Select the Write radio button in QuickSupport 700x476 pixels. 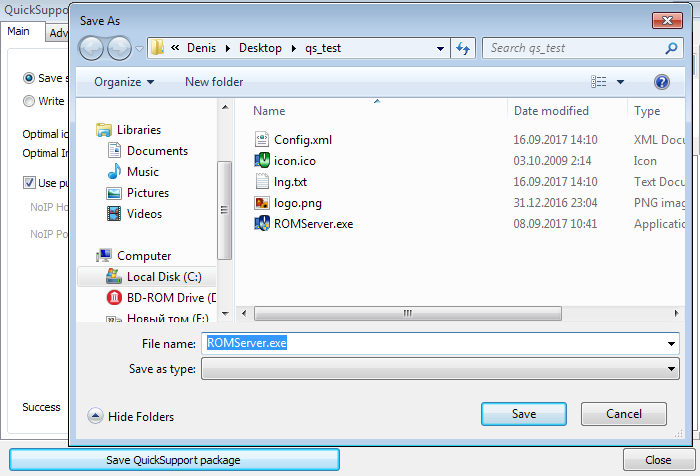[x=29, y=101]
